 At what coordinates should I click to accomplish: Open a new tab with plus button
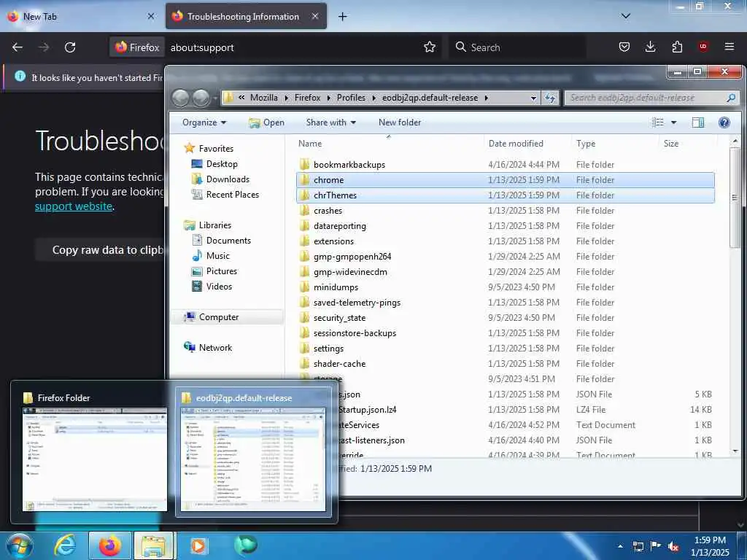pyautogui.click(x=343, y=17)
